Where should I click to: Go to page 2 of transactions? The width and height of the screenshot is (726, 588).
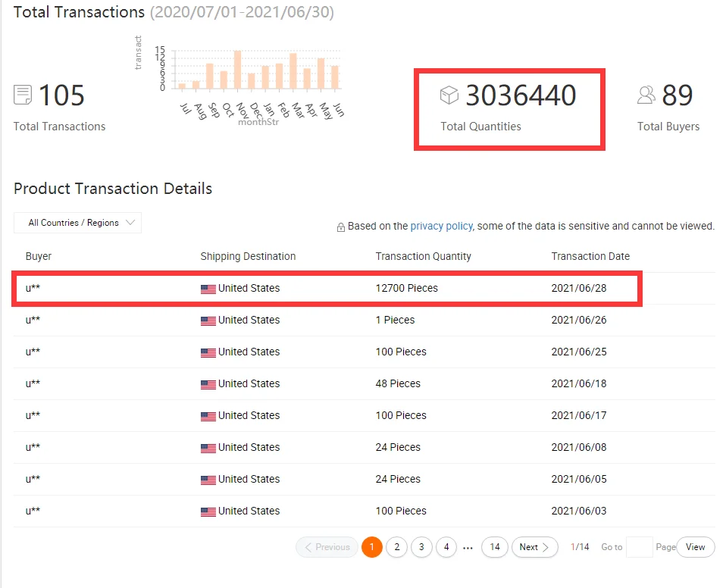[x=396, y=547]
